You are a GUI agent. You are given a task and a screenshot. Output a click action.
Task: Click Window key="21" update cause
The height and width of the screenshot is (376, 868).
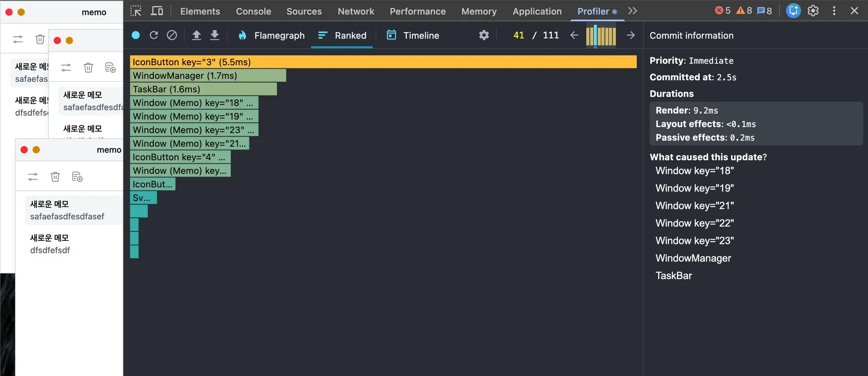[x=695, y=206]
